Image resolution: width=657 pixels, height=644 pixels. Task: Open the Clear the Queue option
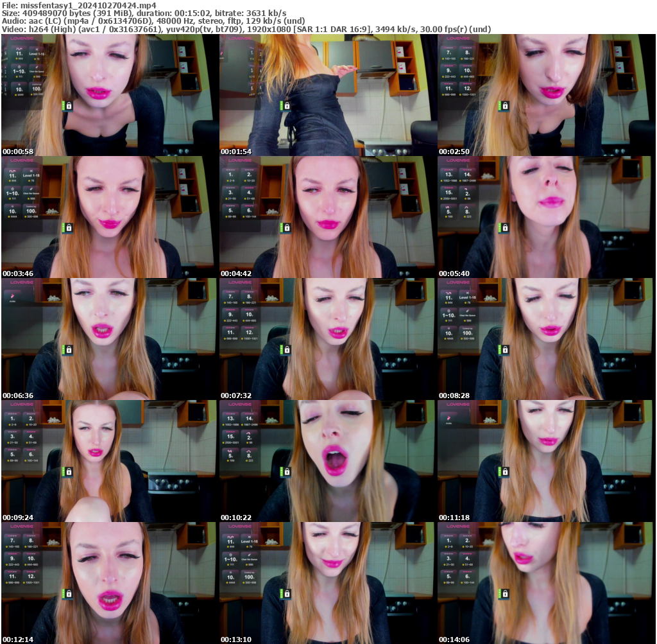pyautogui.click(x=37, y=71)
